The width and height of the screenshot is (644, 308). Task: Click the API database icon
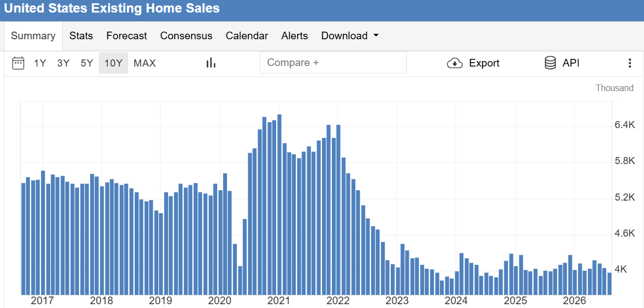[550, 63]
